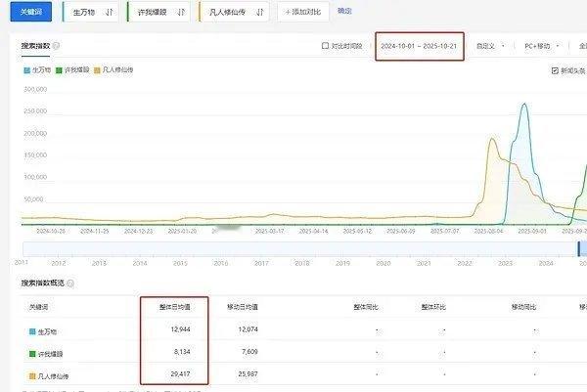
Task: Click the 整体同比 column header
Action: pos(366,307)
